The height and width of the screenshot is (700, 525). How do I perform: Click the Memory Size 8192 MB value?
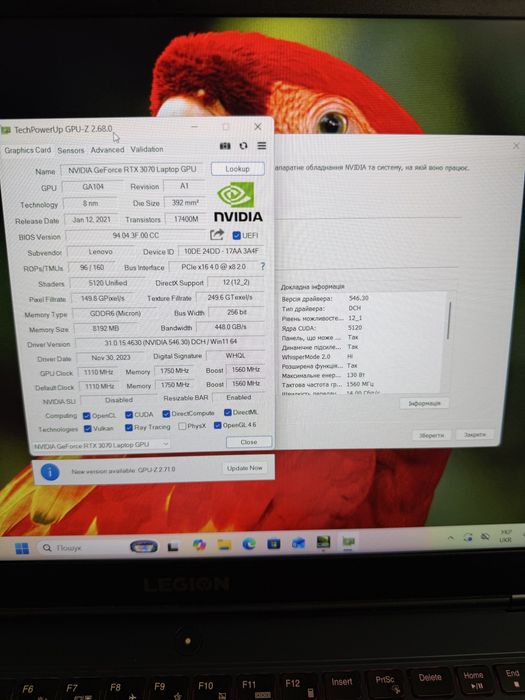coord(105,328)
